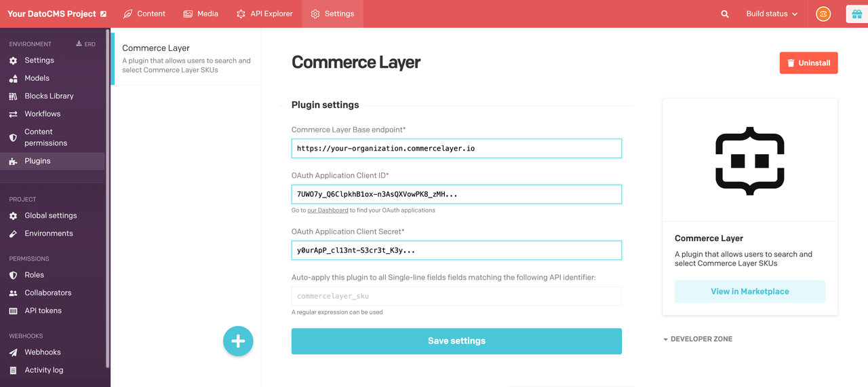Open the gift box icon
The height and width of the screenshot is (387, 868).
click(x=856, y=14)
